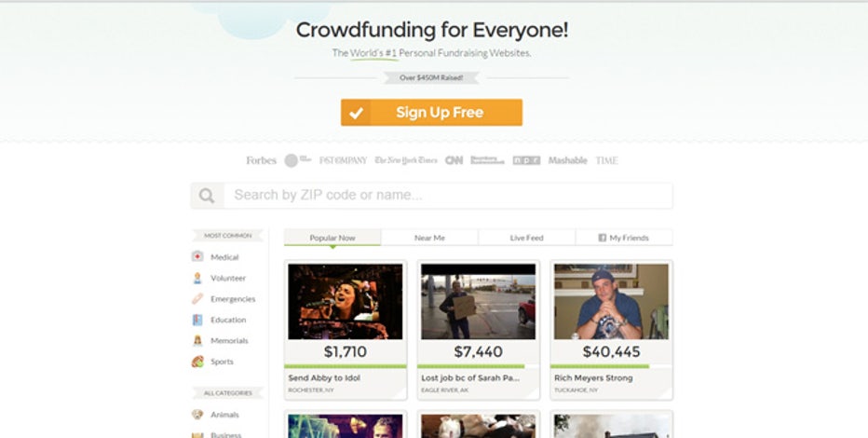Click the Memorials category icon

pos(197,340)
